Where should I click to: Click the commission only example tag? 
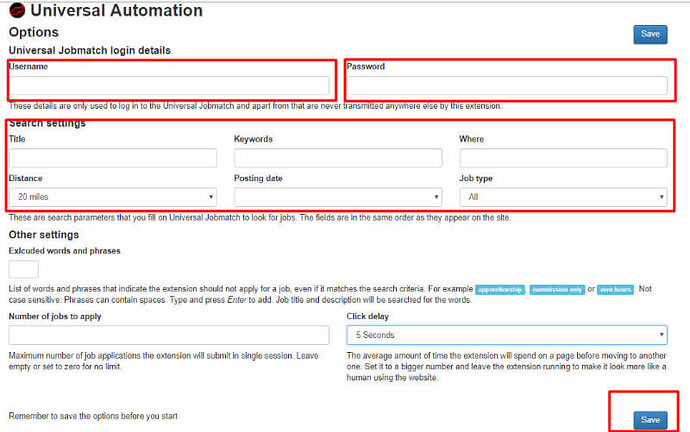click(555, 289)
